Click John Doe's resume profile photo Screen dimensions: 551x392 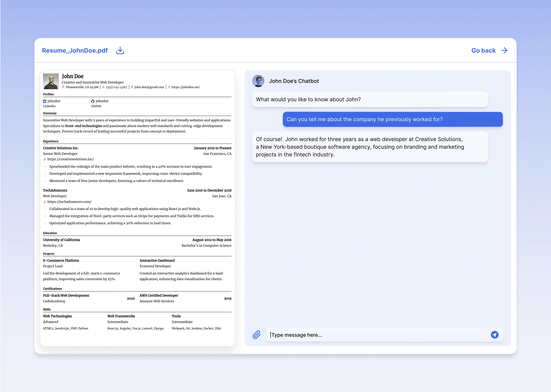(x=51, y=81)
